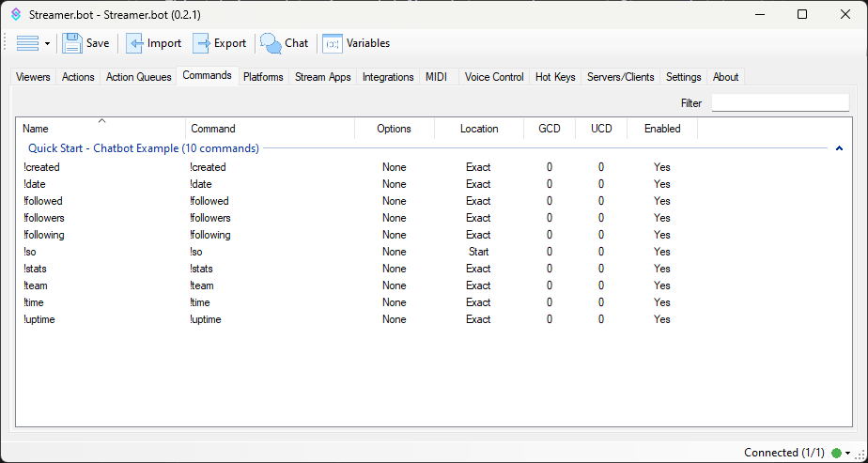Image resolution: width=868 pixels, height=463 pixels.
Task: Click the green connection status indicator
Action: pyautogui.click(x=836, y=453)
